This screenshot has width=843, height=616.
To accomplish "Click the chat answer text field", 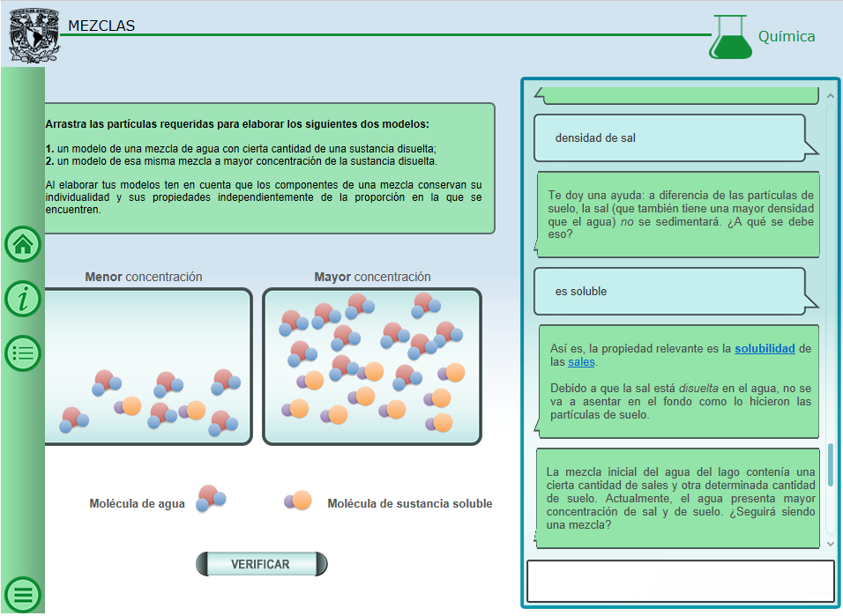I will click(680, 581).
